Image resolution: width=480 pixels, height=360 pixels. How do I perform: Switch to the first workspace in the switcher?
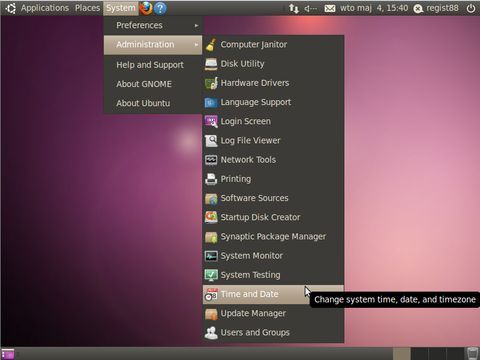(x=401, y=354)
